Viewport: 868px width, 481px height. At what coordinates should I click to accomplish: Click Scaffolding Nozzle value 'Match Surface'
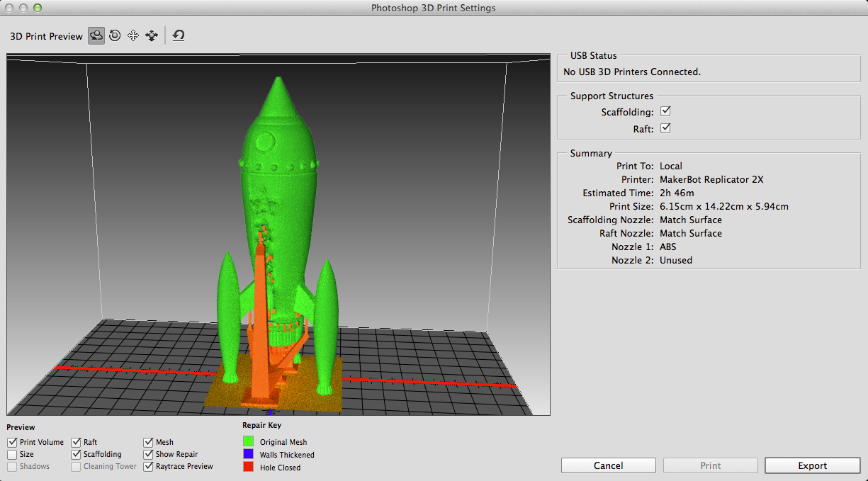(x=691, y=220)
